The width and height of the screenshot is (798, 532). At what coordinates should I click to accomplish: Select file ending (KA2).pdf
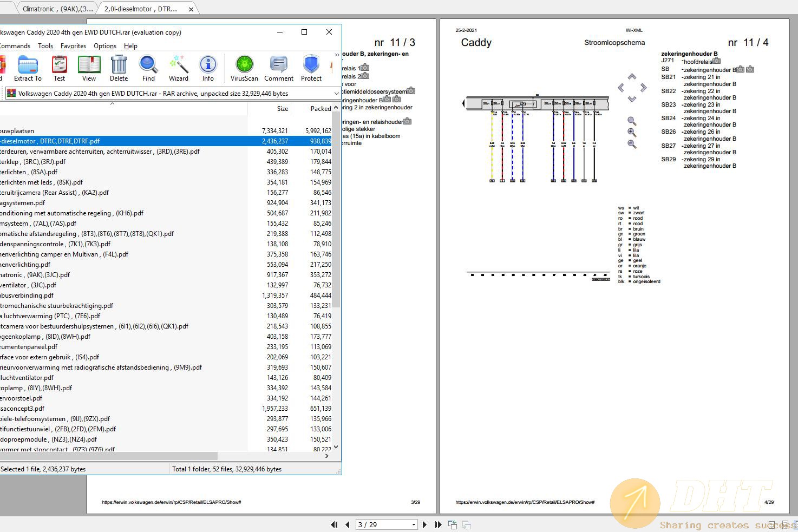(x=166, y=193)
